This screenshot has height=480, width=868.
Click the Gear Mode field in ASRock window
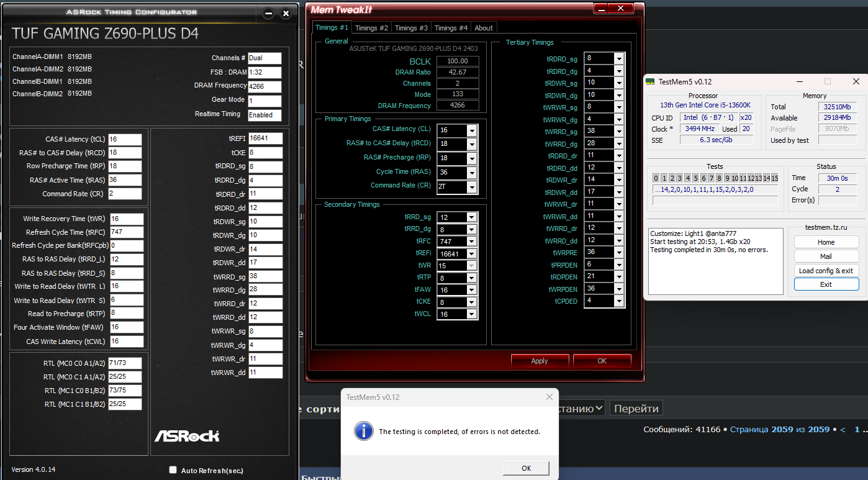pyautogui.click(x=264, y=101)
